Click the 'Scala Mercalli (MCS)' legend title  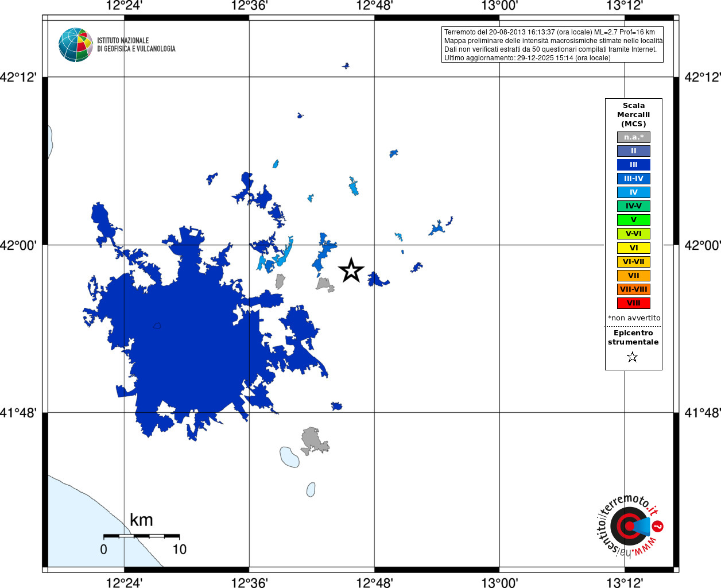(634, 115)
